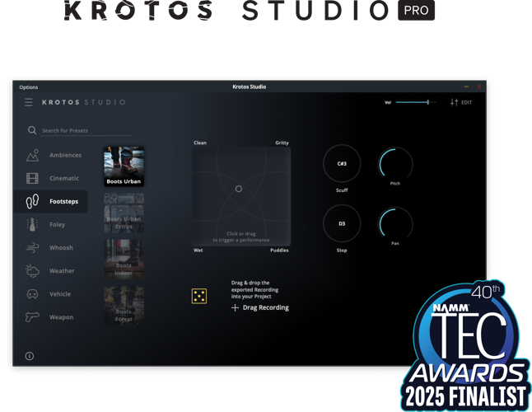The image size is (532, 412).
Task: Open the Foley category label
Action: (x=57, y=225)
